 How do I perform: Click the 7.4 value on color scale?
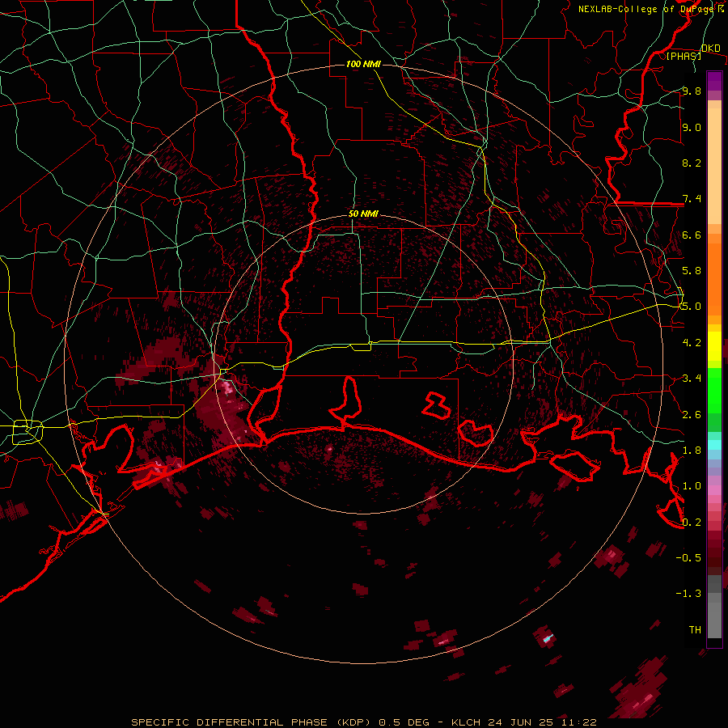point(692,199)
